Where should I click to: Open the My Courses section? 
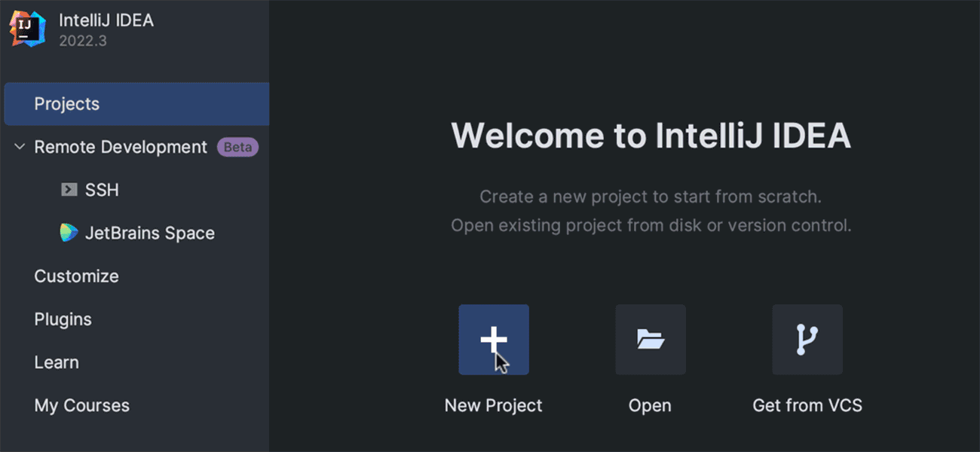pyautogui.click(x=81, y=405)
